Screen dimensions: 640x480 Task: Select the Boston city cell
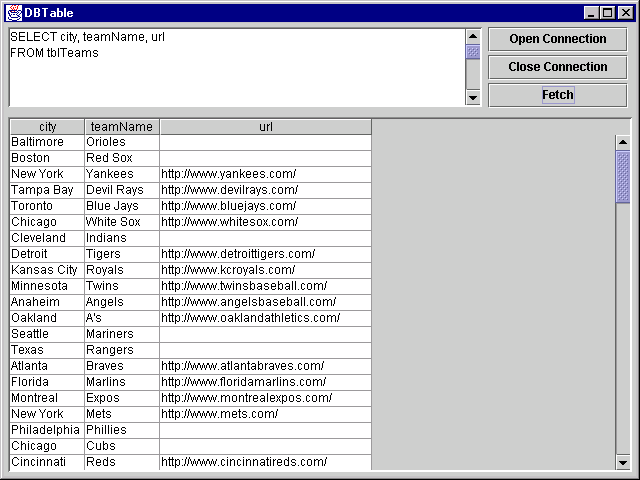pos(47,158)
